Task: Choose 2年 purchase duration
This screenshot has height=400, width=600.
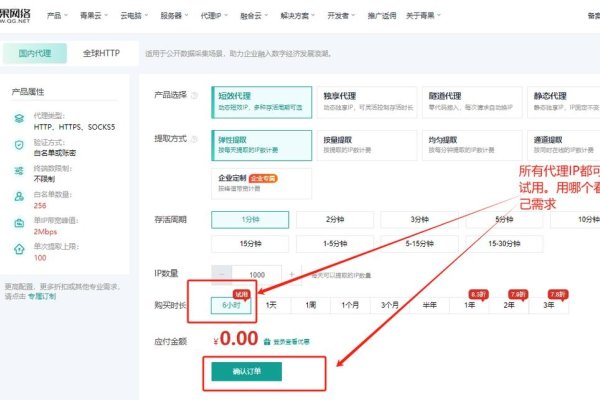Action: pyautogui.click(x=509, y=305)
